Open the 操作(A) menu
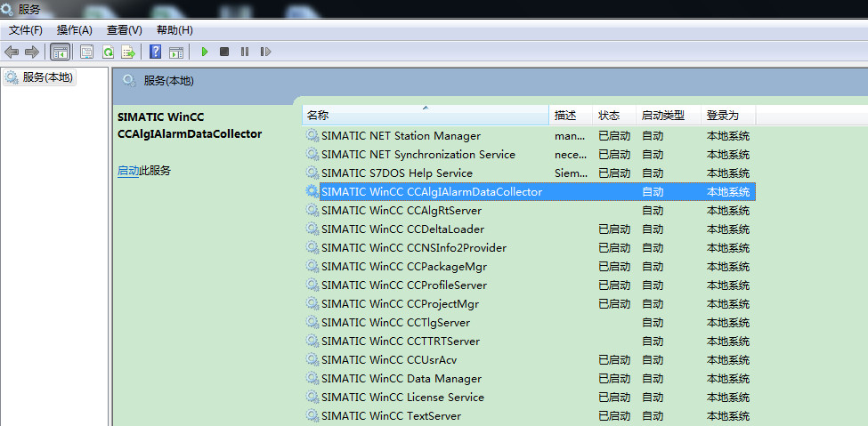 point(74,30)
